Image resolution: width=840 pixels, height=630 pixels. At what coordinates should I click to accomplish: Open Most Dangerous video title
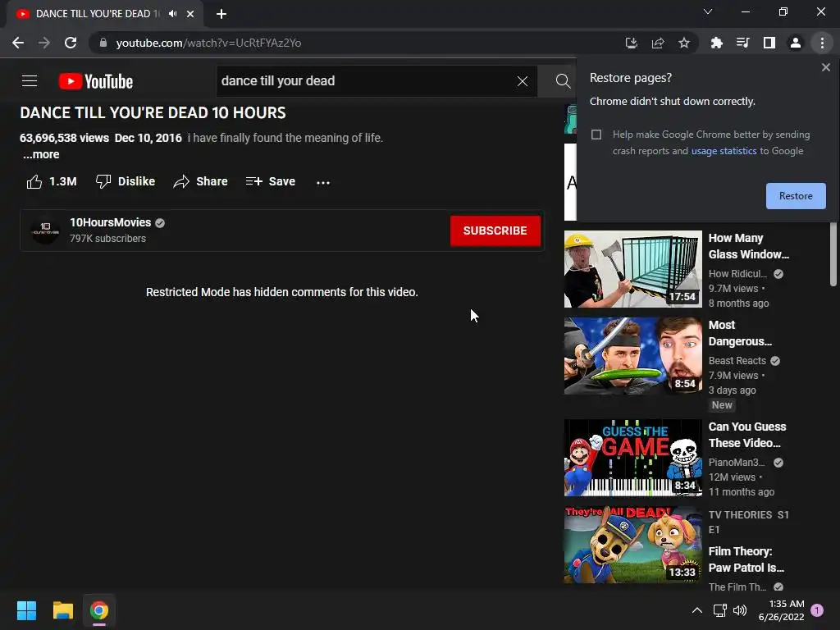(x=740, y=333)
